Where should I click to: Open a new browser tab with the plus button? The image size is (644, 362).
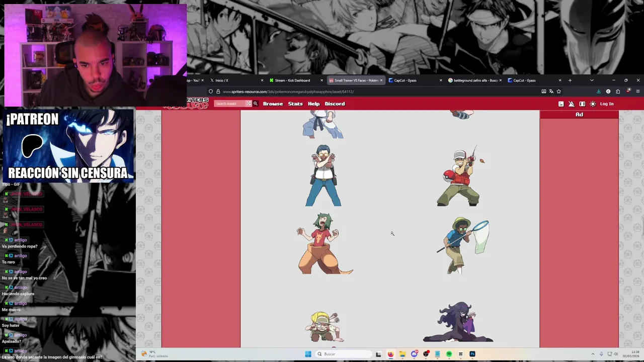pos(570,80)
